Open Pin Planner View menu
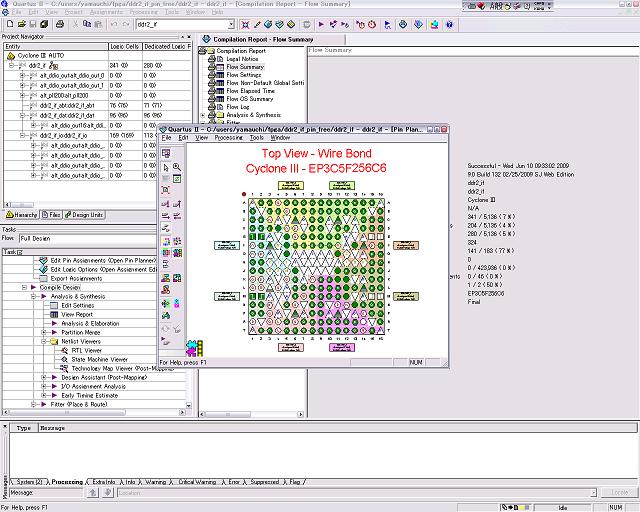640x512 pixels. point(202,138)
